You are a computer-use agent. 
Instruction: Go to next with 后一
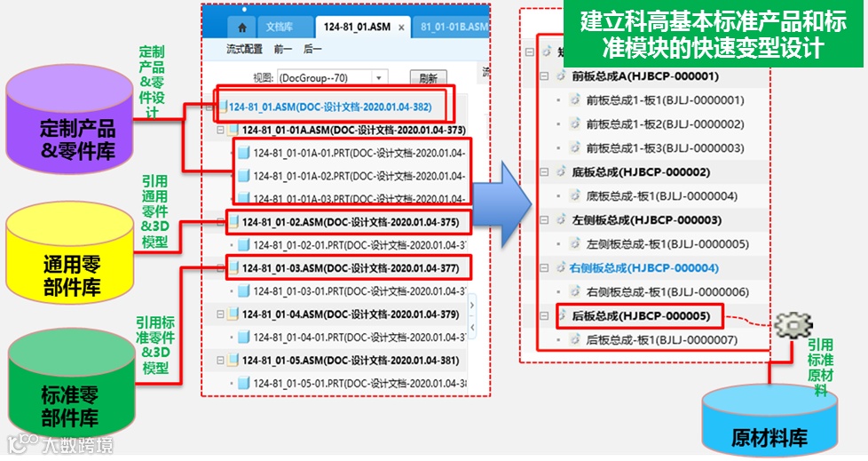click(x=312, y=50)
